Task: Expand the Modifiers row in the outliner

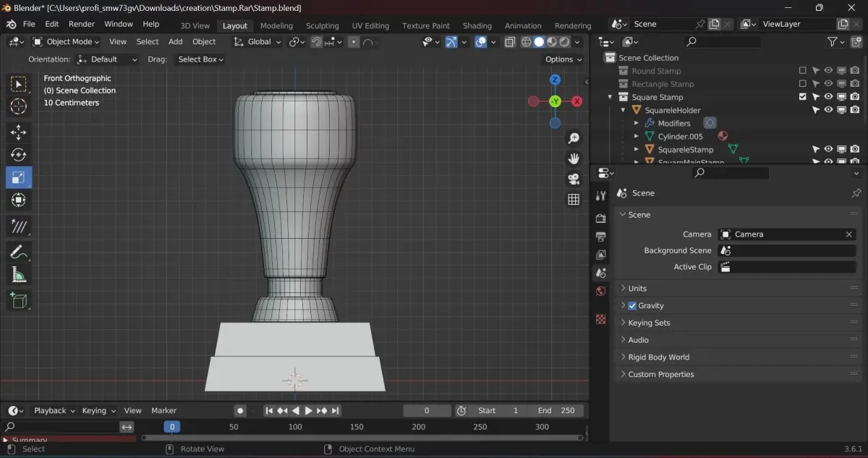Action: tap(637, 123)
